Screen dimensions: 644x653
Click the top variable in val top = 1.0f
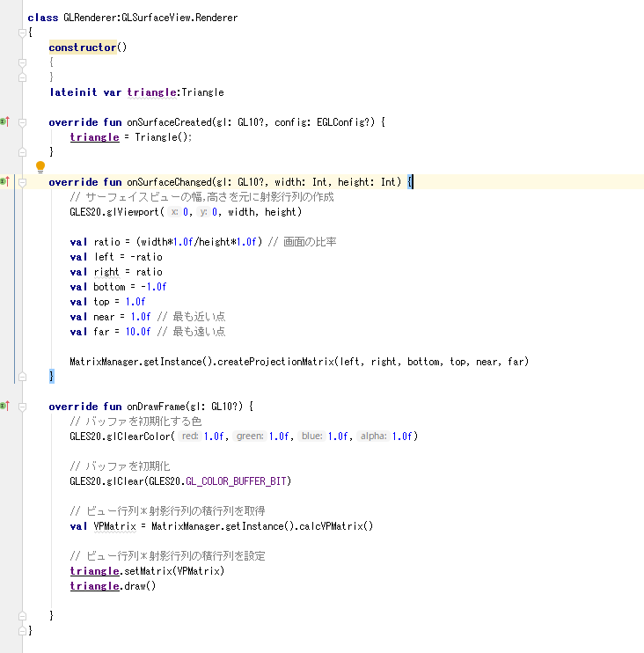[101, 302]
